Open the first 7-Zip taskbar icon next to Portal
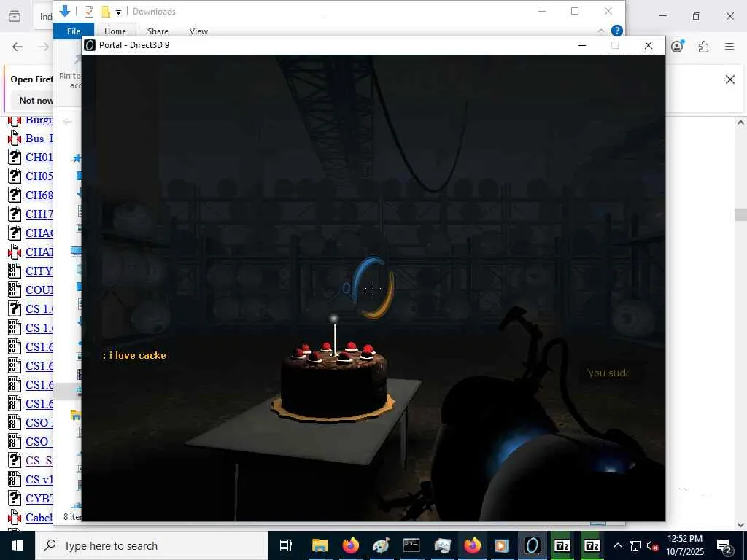747x560 pixels. click(x=562, y=545)
